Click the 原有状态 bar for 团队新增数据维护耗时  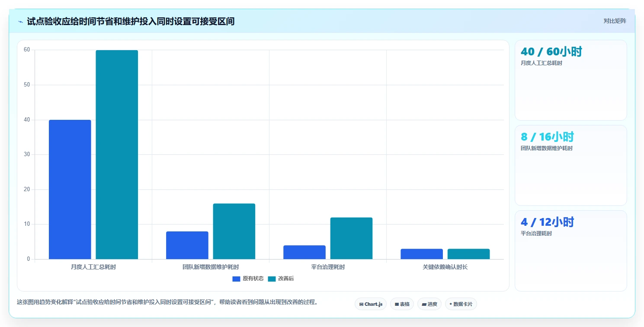point(187,245)
